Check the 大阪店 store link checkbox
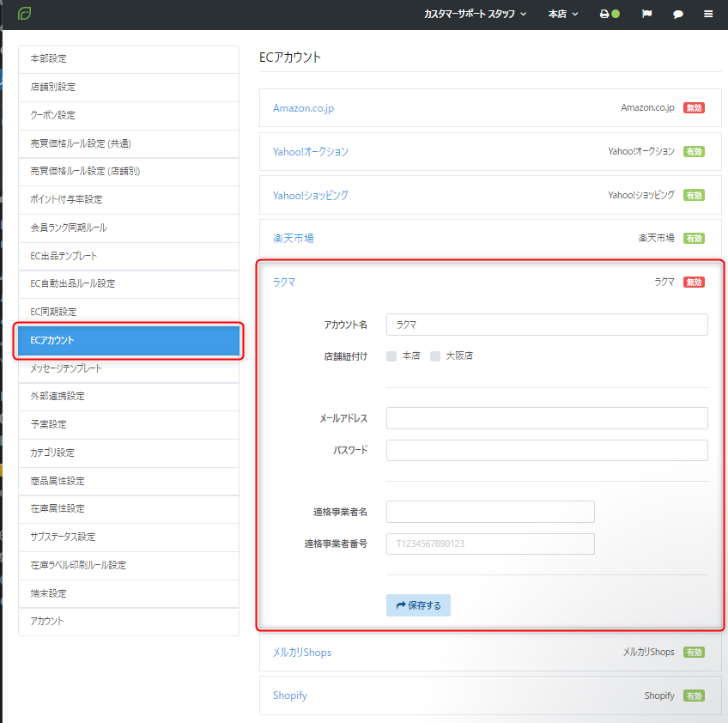 (x=435, y=356)
